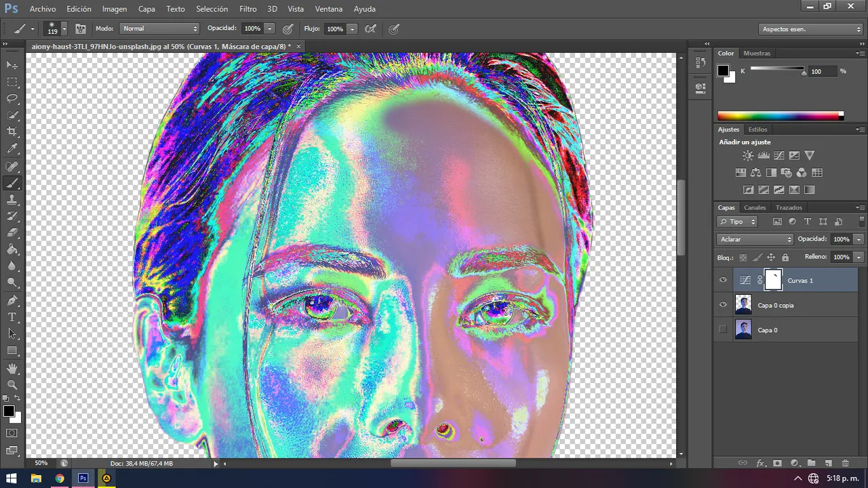Open the brush panel toggle in options bar
Screen dimensions: 868x488
80,29
